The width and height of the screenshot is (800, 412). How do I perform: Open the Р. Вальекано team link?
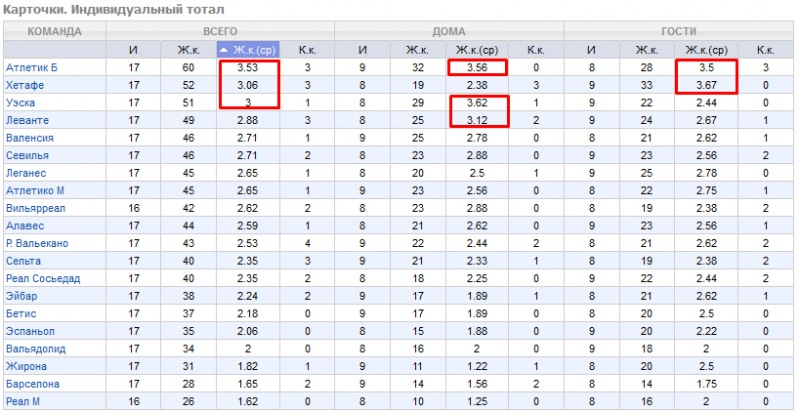(37, 243)
